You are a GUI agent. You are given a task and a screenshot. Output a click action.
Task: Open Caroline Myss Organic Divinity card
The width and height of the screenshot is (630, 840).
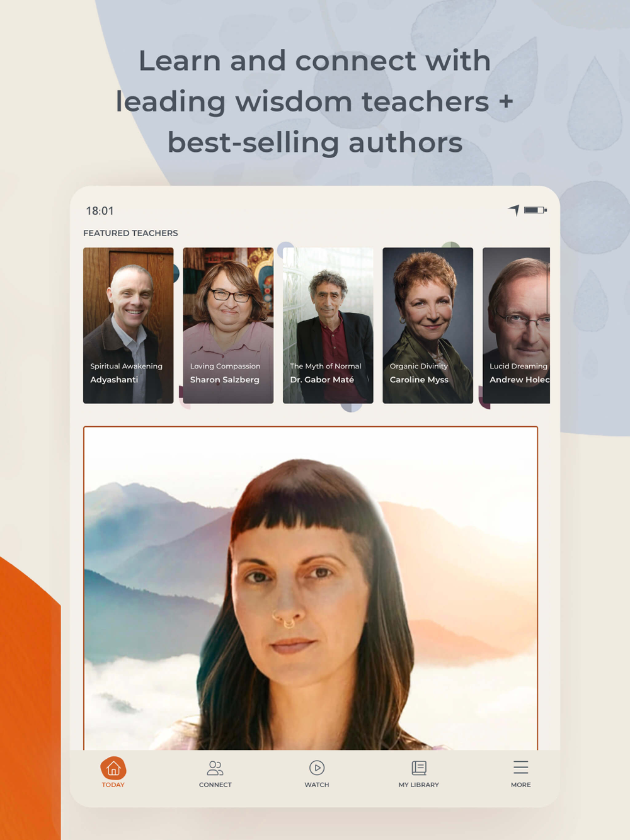click(428, 326)
